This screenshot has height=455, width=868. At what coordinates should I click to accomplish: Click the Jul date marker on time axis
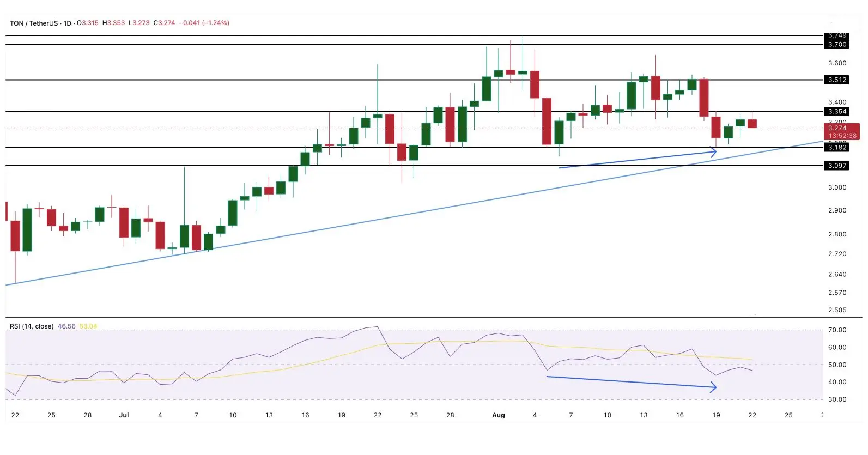click(x=124, y=415)
